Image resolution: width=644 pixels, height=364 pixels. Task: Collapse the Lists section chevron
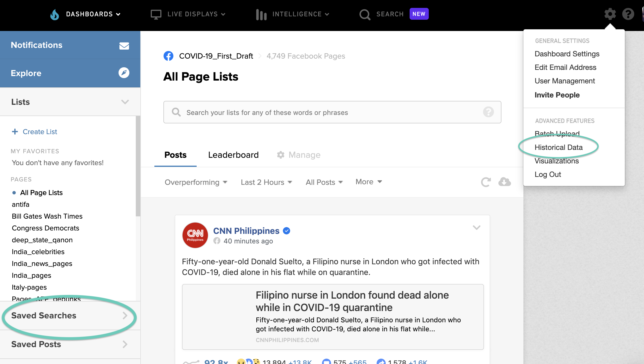[125, 102]
